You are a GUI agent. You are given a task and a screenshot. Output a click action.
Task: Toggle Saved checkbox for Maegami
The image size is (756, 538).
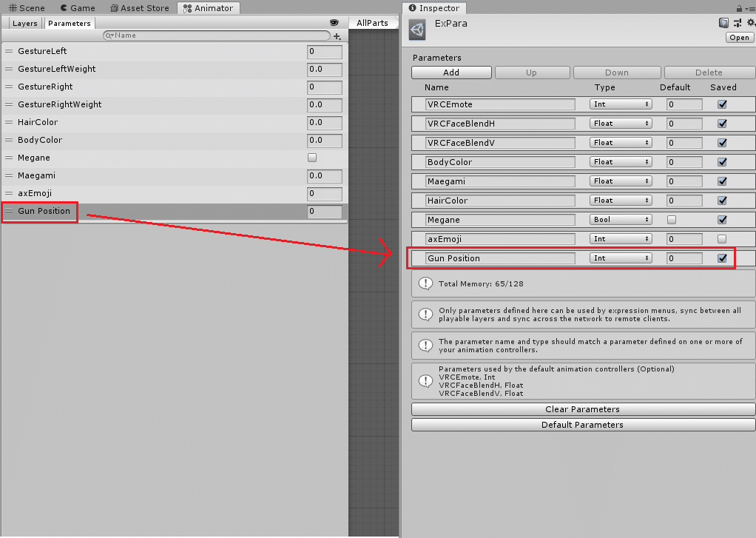coord(722,181)
